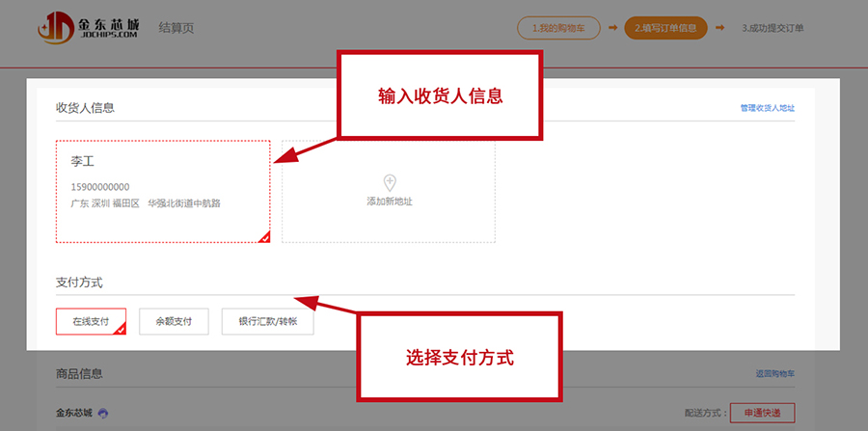The width and height of the screenshot is (868, 431).
Task: Go to step 1.我的购物车
Action: [x=558, y=27]
